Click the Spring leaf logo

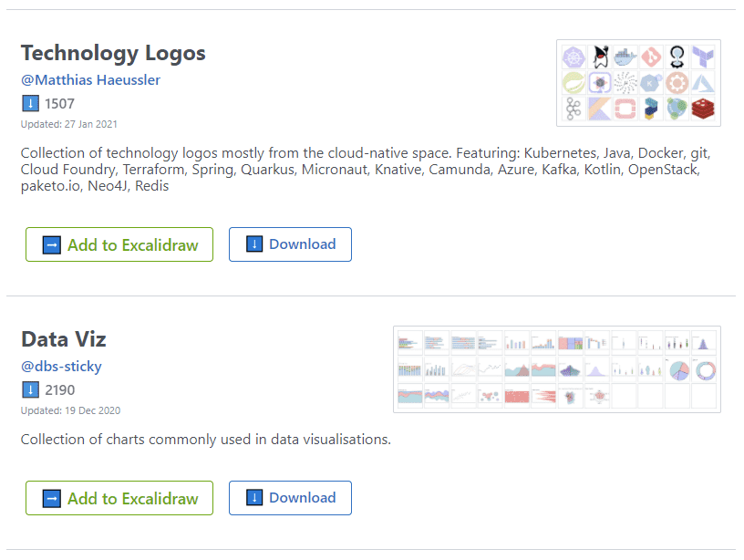pos(573,82)
